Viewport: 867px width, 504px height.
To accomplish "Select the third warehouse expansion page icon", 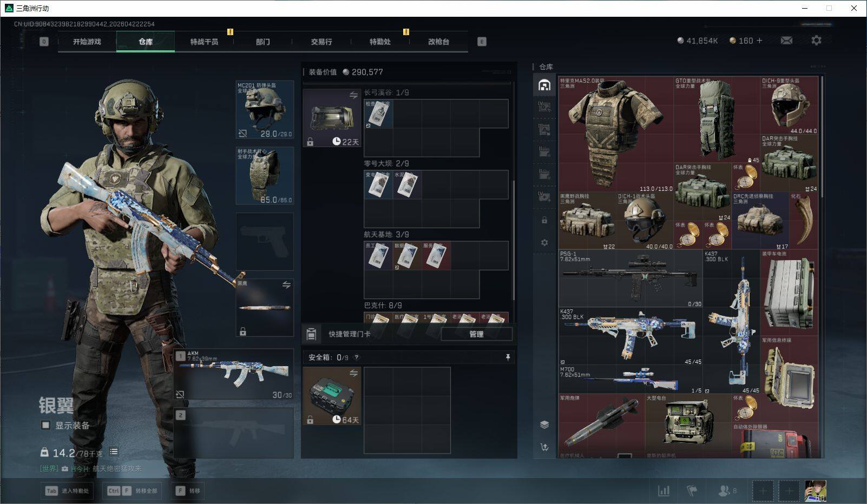I will (x=544, y=129).
